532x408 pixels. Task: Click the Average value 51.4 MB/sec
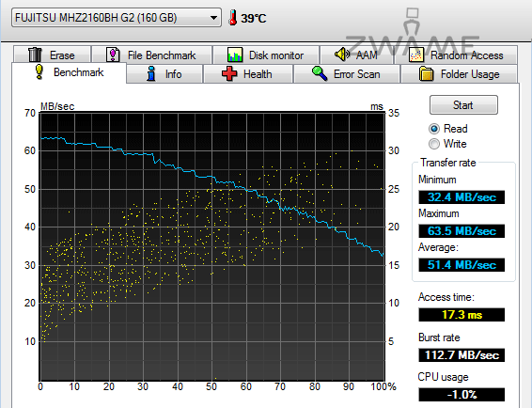point(462,265)
